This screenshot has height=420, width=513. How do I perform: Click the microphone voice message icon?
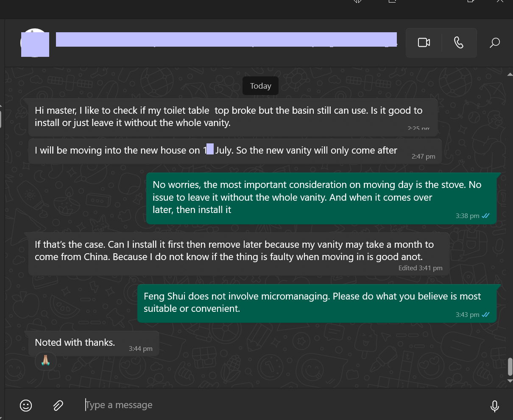(494, 406)
